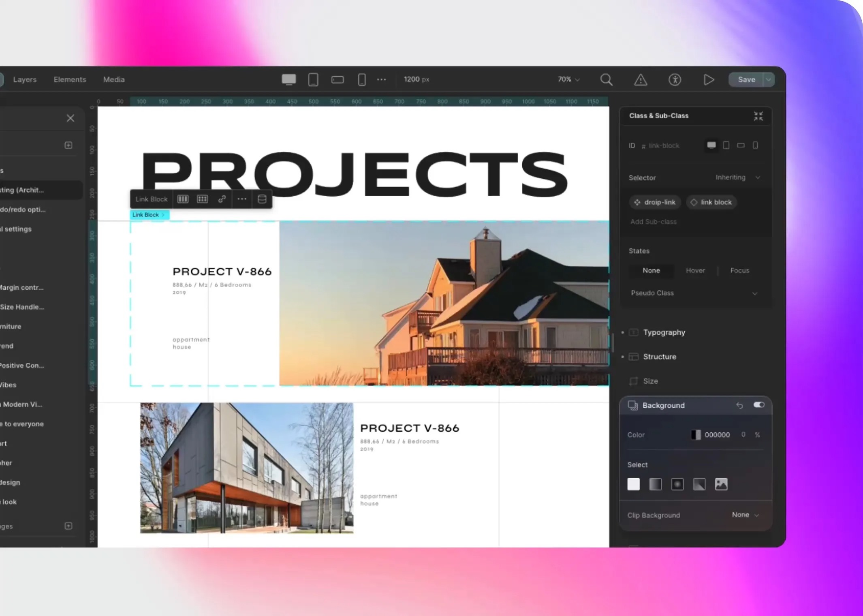Click the preview play icon

pyautogui.click(x=709, y=79)
